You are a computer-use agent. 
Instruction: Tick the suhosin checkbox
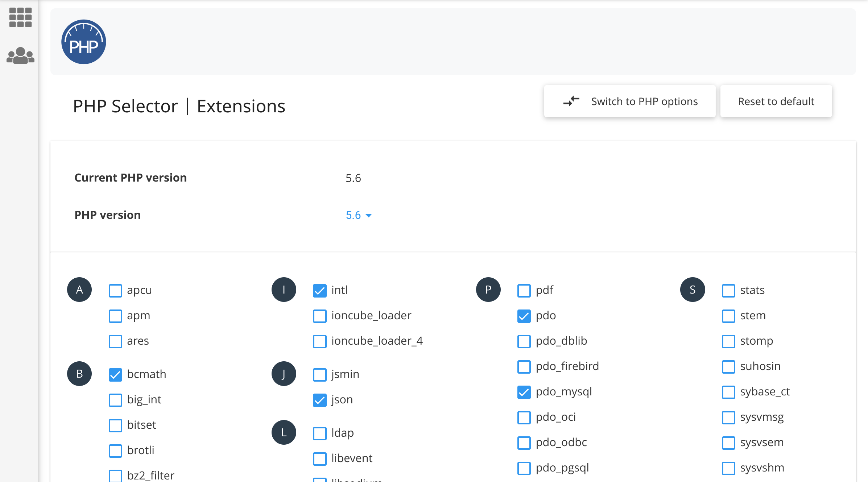tap(728, 366)
